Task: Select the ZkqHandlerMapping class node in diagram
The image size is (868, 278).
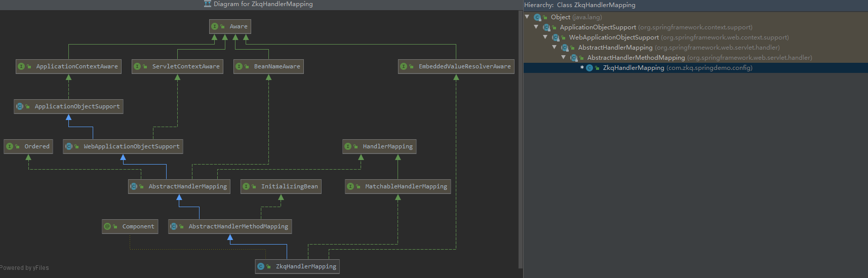Action: tap(297, 266)
